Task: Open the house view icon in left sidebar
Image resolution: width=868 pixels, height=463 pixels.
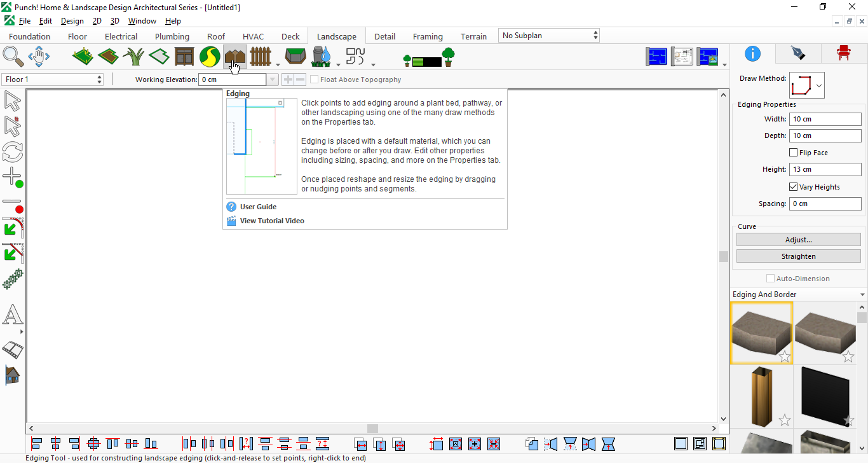Action: coord(13,375)
